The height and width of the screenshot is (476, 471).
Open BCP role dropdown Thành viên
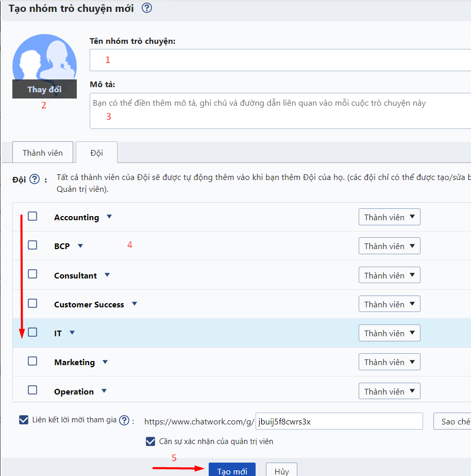(x=390, y=246)
